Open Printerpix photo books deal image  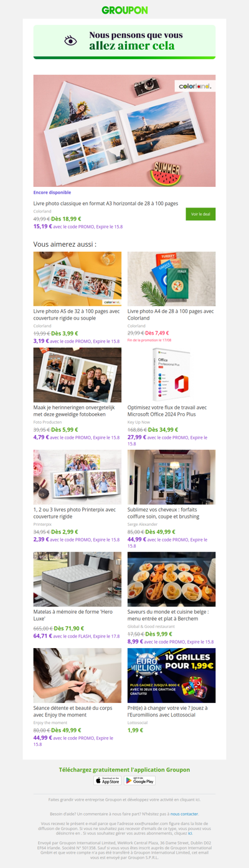[x=77, y=477]
